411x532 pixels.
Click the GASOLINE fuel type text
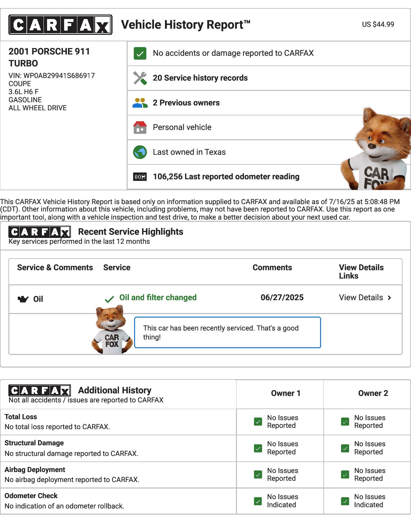(x=25, y=100)
